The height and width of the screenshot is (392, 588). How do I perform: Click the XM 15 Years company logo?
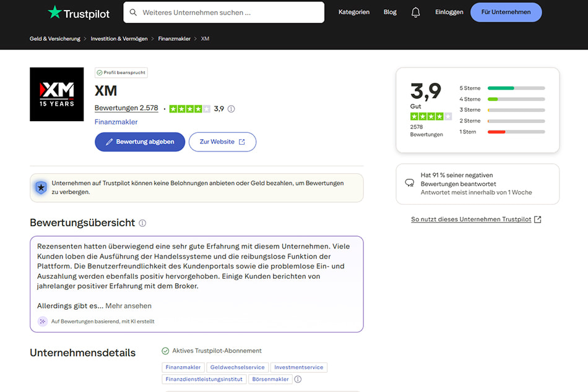coord(56,95)
